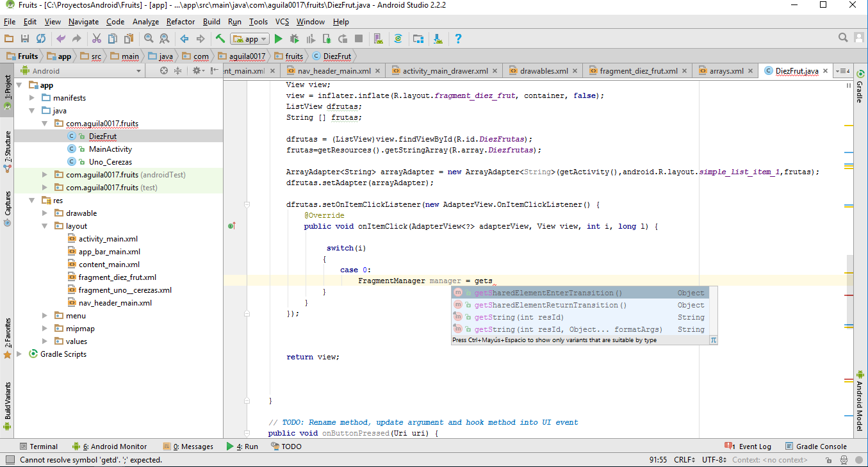Click the blue Help question mark
The width and height of the screenshot is (868, 467).
click(x=458, y=38)
